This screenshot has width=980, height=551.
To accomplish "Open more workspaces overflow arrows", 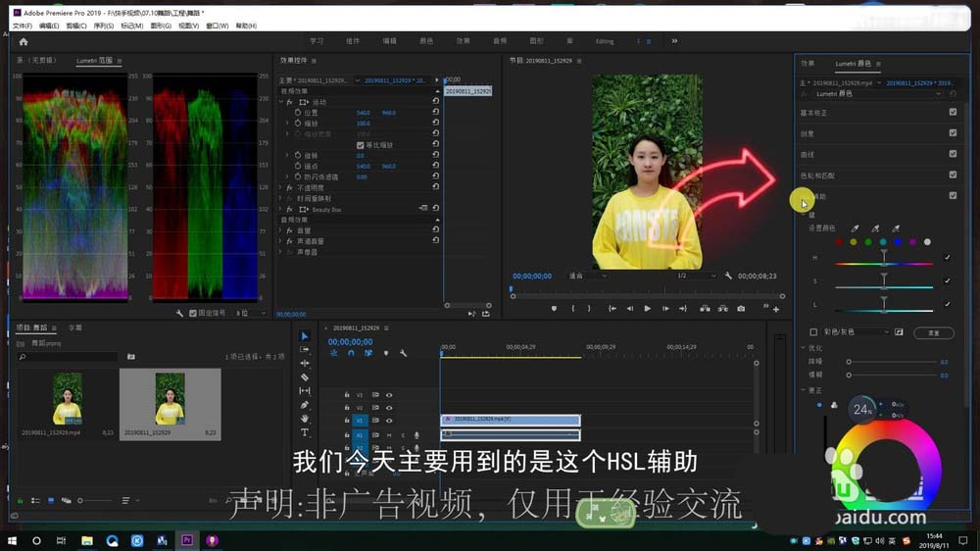I will click(x=674, y=41).
